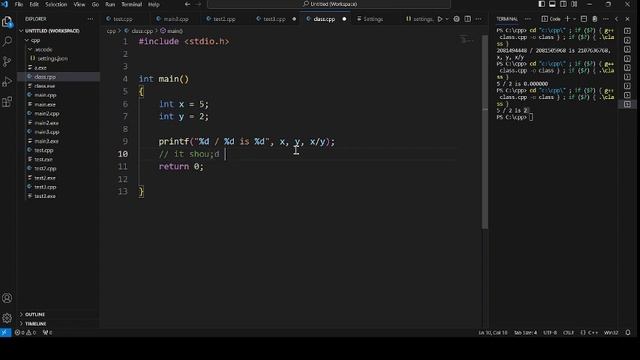
Task: Kill terminal with the trash icon
Action: [595, 19]
